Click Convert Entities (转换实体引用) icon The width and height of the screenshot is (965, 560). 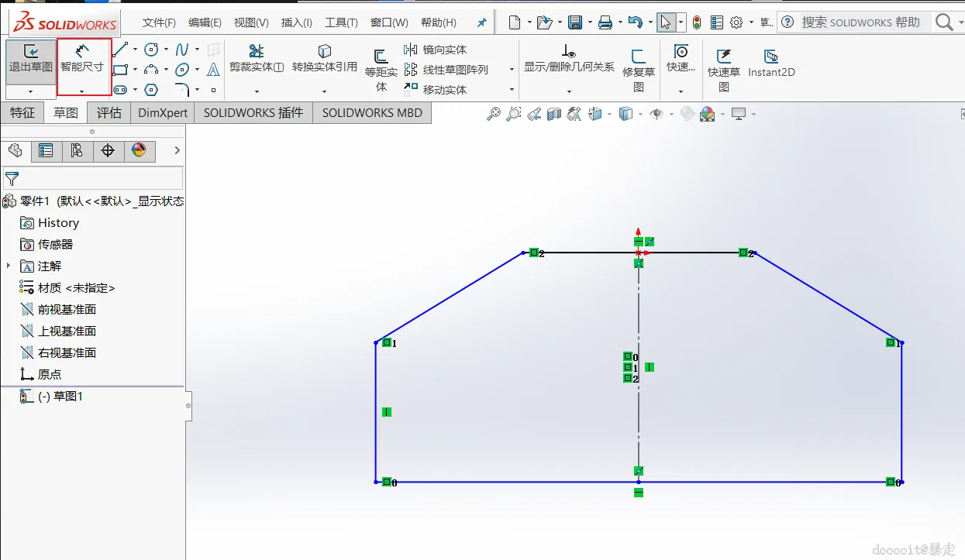point(325,52)
